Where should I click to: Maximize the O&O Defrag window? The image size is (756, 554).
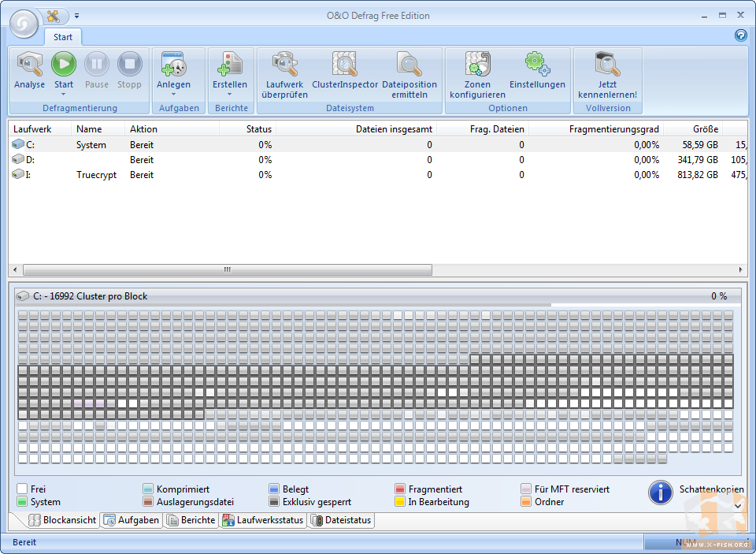(722, 16)
